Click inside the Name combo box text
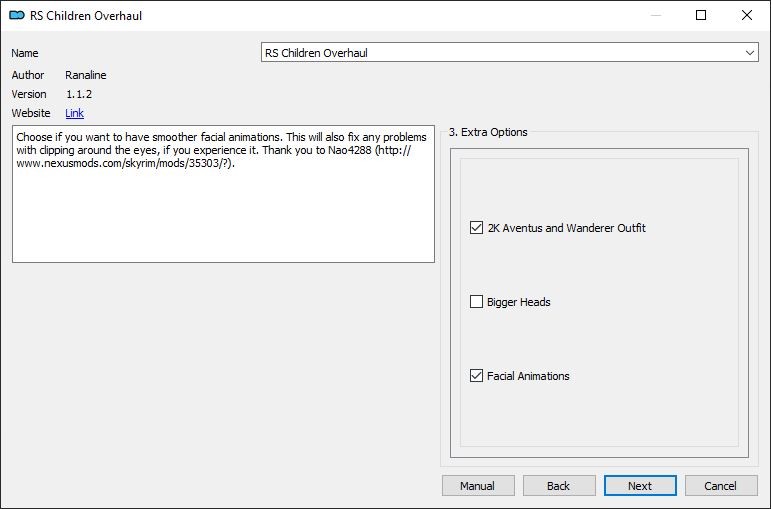 coord(502,53)
